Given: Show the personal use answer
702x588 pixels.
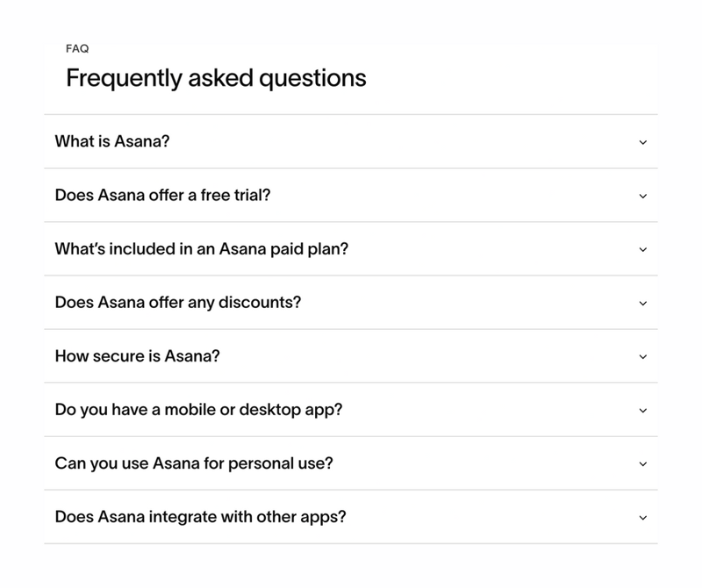Looking at the screenshot, I should pos(193,464).
